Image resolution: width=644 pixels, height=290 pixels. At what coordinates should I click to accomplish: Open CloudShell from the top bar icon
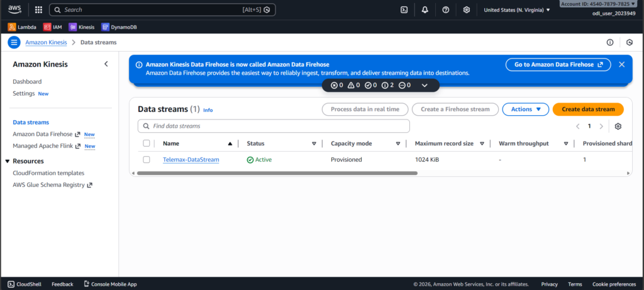pos(404,10)
